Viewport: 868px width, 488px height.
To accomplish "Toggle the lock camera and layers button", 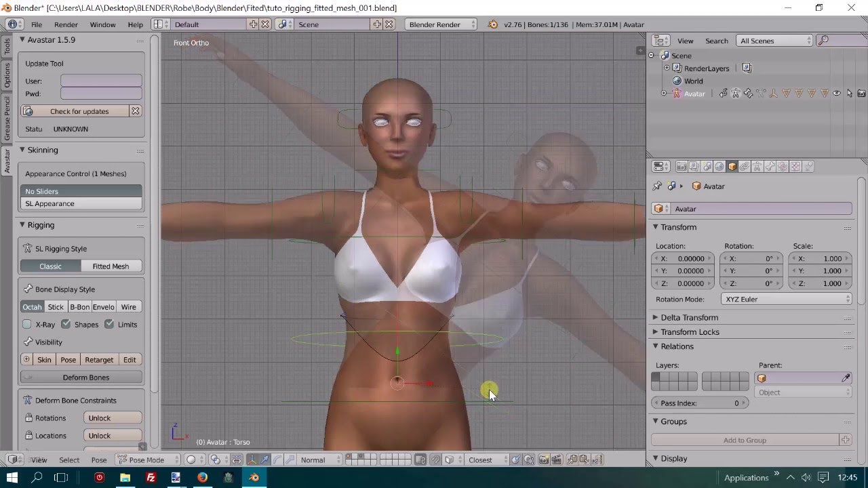I will point(420,460).
